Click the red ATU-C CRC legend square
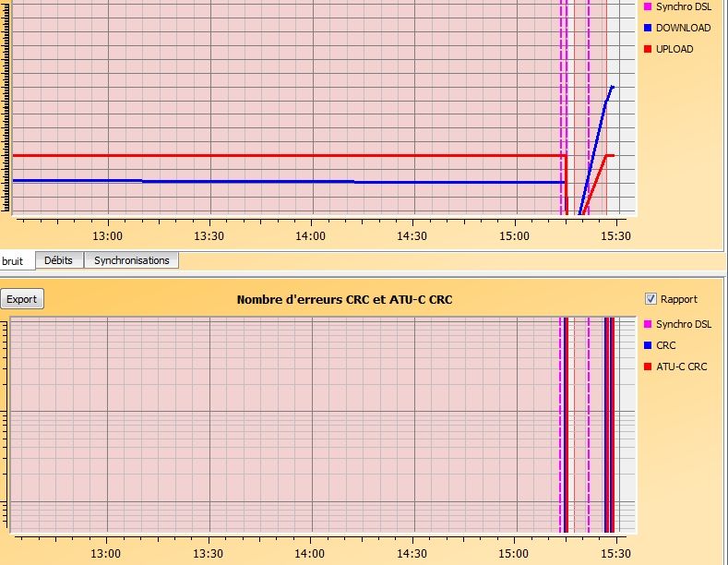 (x=648, y=367)
